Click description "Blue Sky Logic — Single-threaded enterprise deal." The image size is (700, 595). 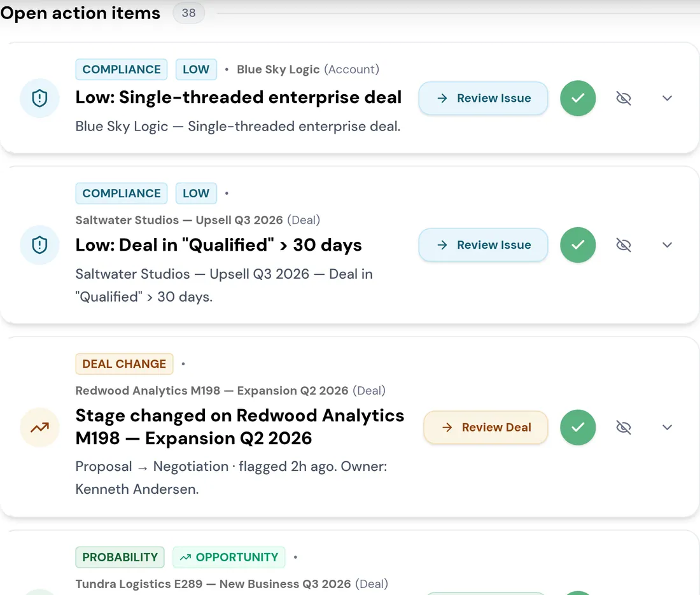(238, 127)
